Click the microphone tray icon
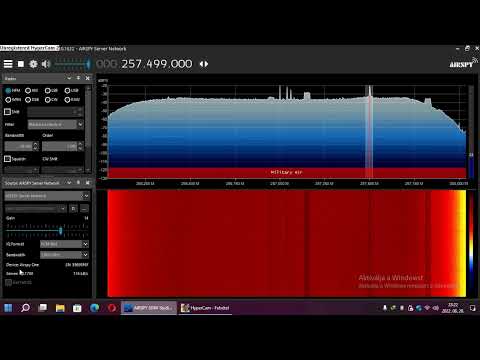 tap(385, 308)
